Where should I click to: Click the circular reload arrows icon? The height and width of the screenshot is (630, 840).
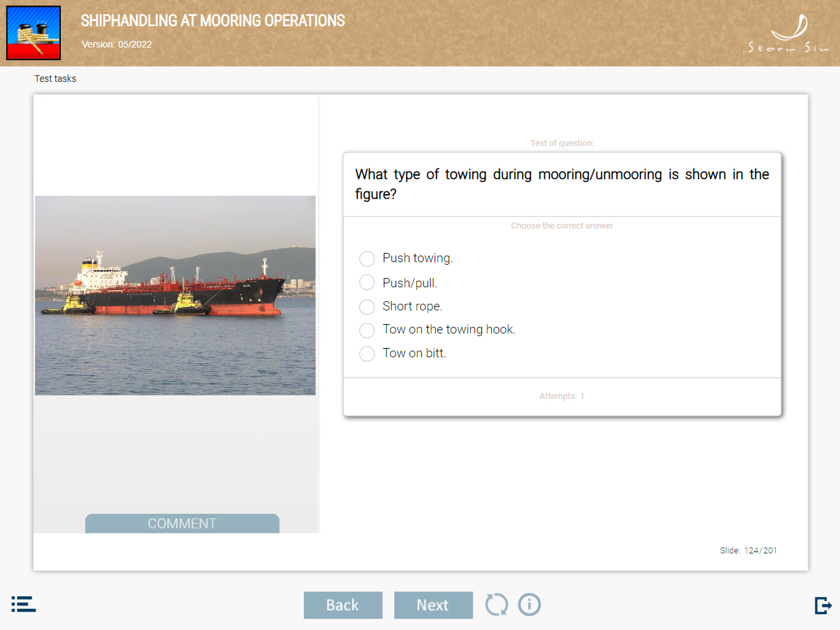pos(497,604)
